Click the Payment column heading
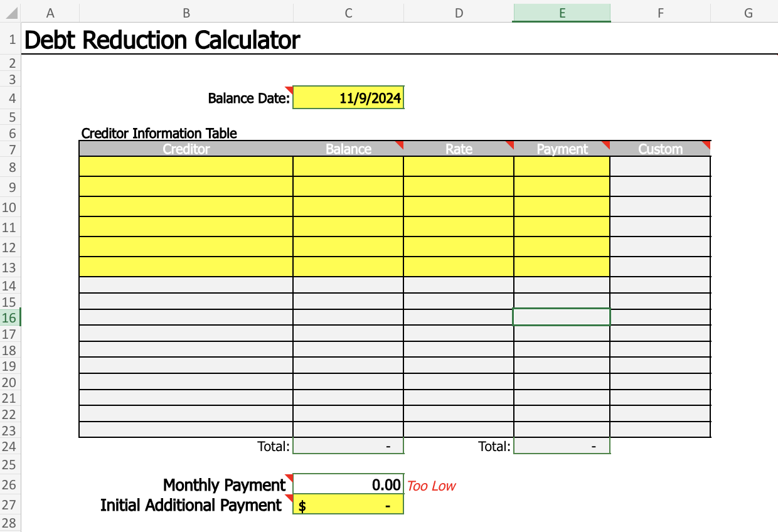The height and width of the screenshot is (532, 778). (562, 149)
